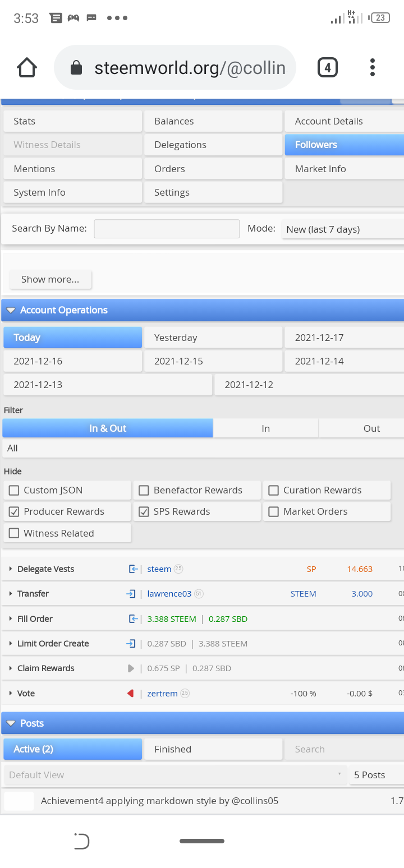Expand the Fill Order operation row
404x868 pixels.
tap(11, 619)
